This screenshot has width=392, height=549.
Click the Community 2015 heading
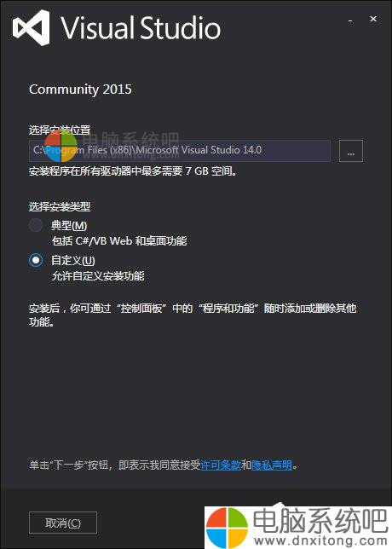80,90
